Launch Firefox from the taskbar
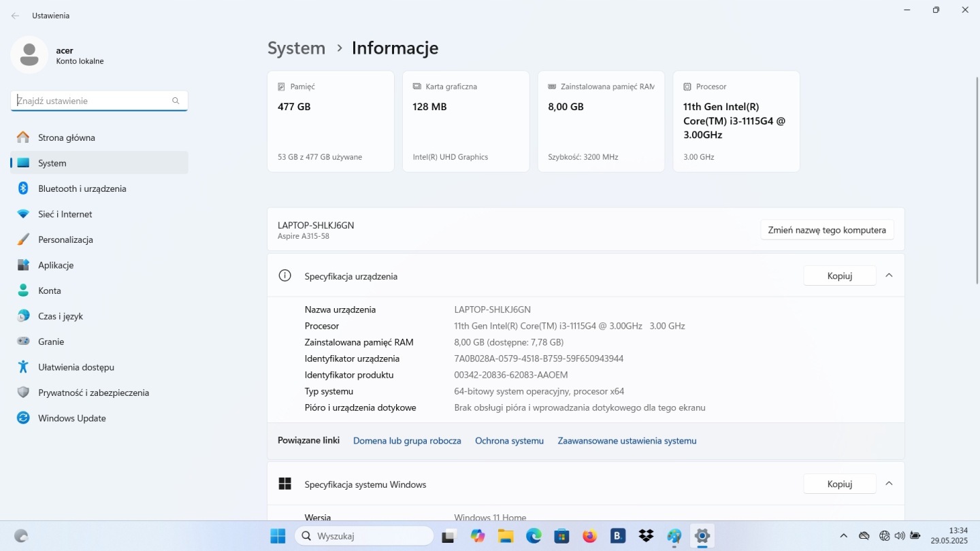Screen dimensions: 980x551 tap(589, 536)
